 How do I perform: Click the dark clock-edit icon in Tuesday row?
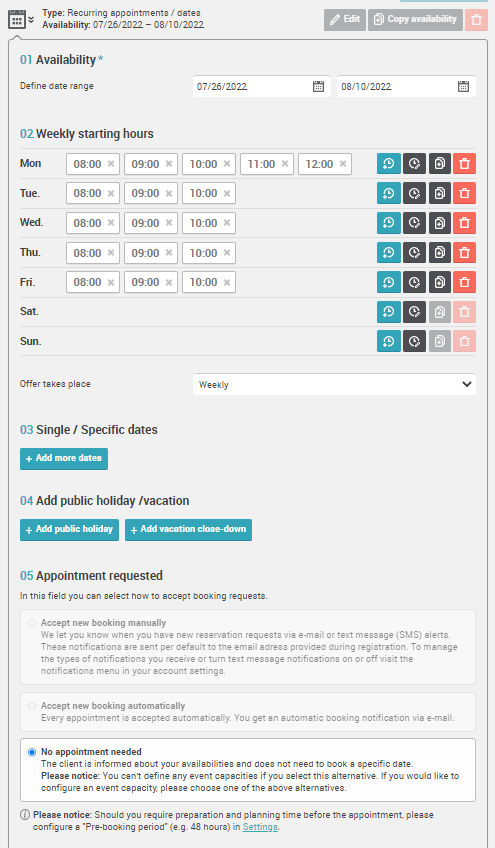[x=414, y=193]
